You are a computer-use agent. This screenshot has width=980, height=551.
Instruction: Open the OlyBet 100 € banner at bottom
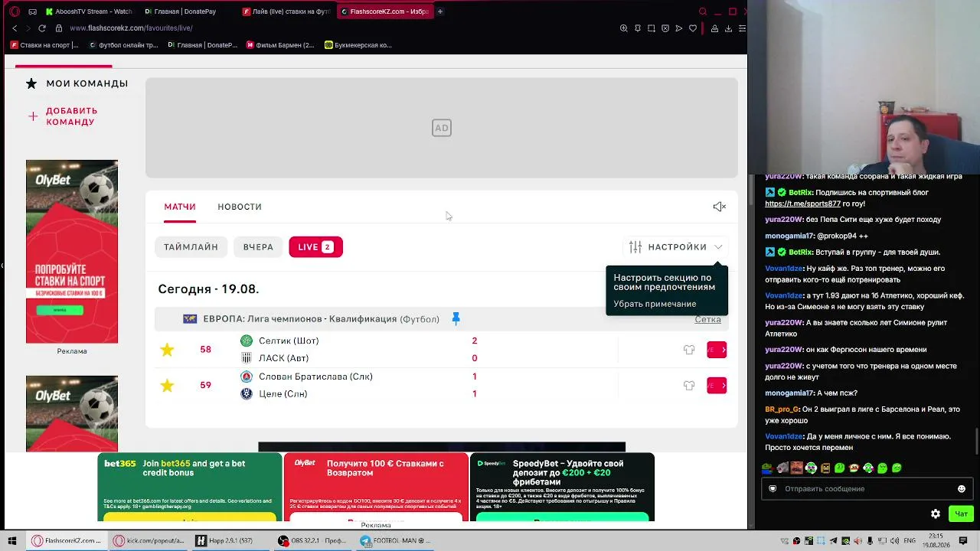(376, 487)
